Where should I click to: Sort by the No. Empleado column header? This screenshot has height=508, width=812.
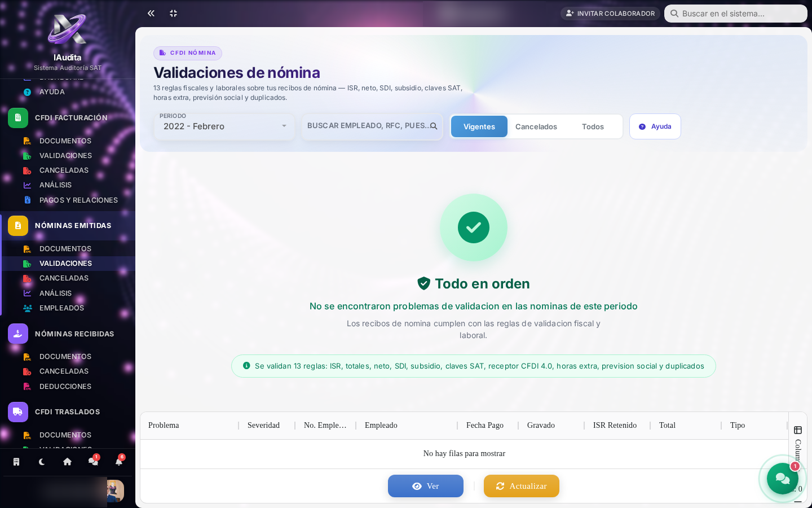tap(325, 426)
